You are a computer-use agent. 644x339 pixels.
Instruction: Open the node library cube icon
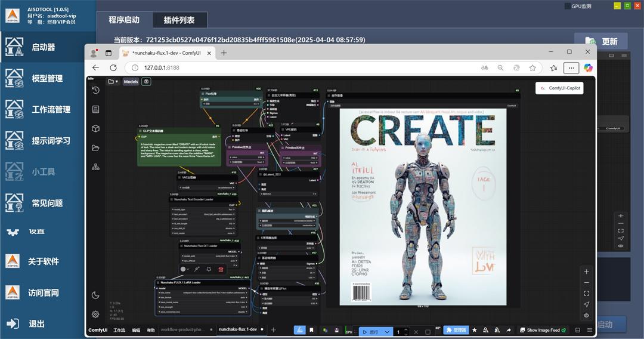tap(95, 128)
